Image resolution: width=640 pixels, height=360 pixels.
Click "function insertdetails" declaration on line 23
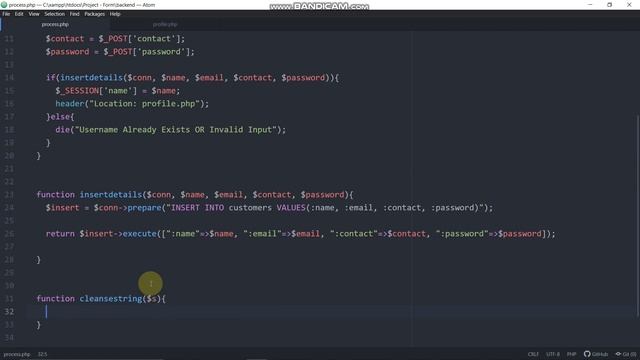(x=89, y=195)
